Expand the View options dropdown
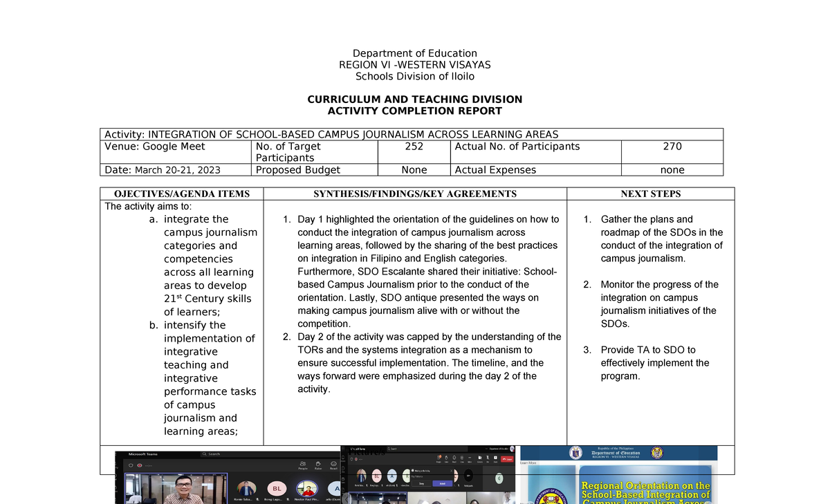 click(461, 458)
